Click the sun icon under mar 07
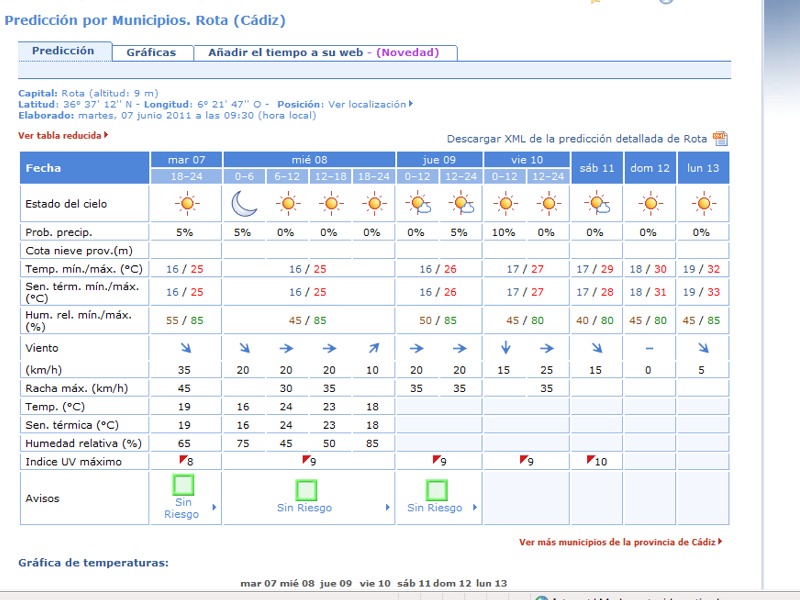Viewport: 800px width, 600px height. point(186,204)
